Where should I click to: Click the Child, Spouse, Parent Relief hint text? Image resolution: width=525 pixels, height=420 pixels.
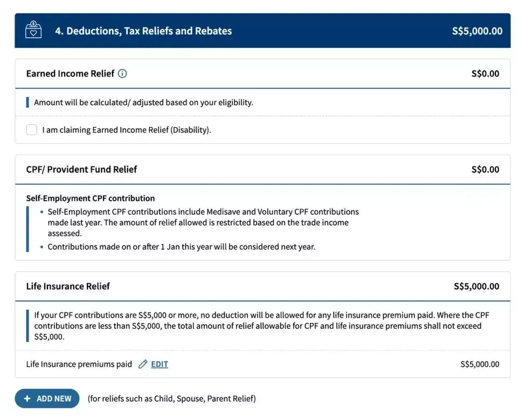click(172, 398)
